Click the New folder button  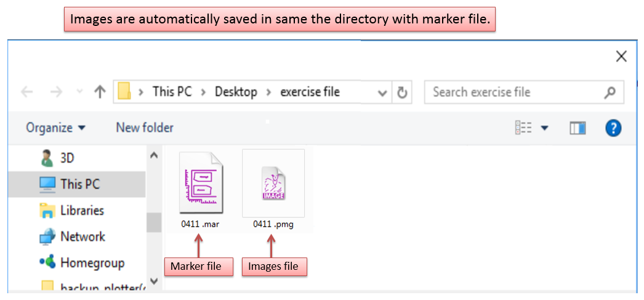pyautogui.click(x=145, y=128)
